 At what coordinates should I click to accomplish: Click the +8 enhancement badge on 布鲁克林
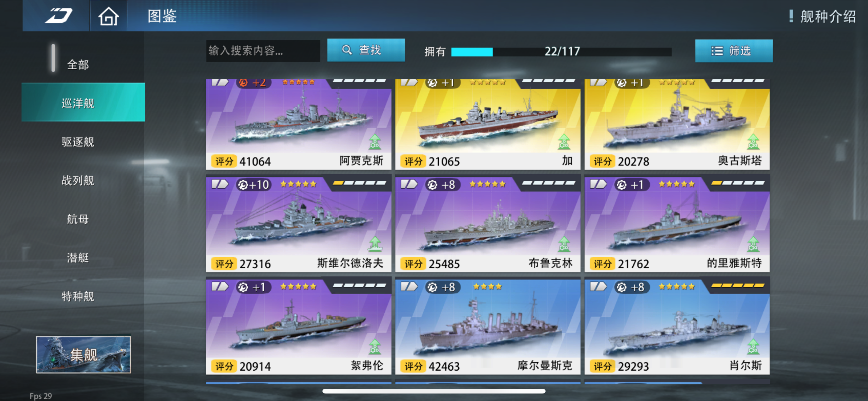pos(442,185)
